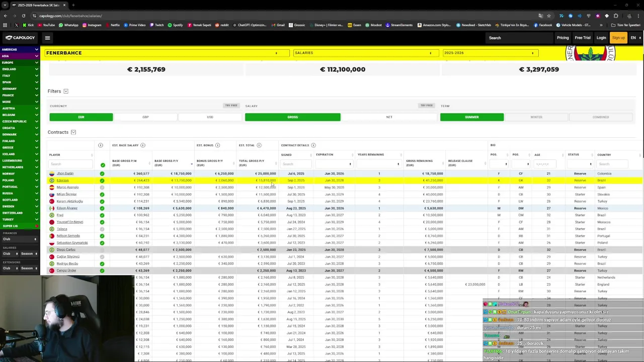Image resolution: width=644 pixels, height=362 pixels.
Task: Open Milan Škriniar's player page
Action: click(x=66, y=195)
